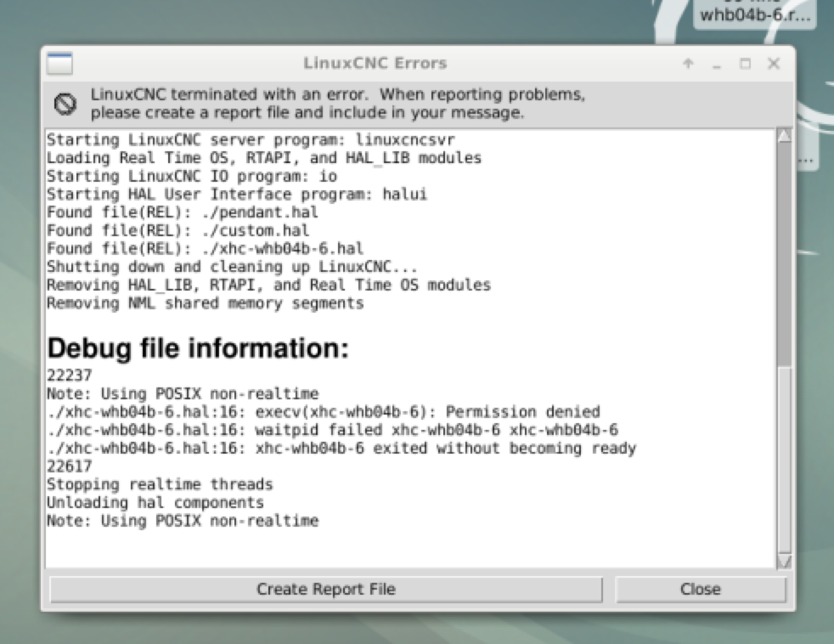Click line 'Found file(REL): ./xhc-whb04b-6.hal'
The image size is (834, 644).
point(206,249)
